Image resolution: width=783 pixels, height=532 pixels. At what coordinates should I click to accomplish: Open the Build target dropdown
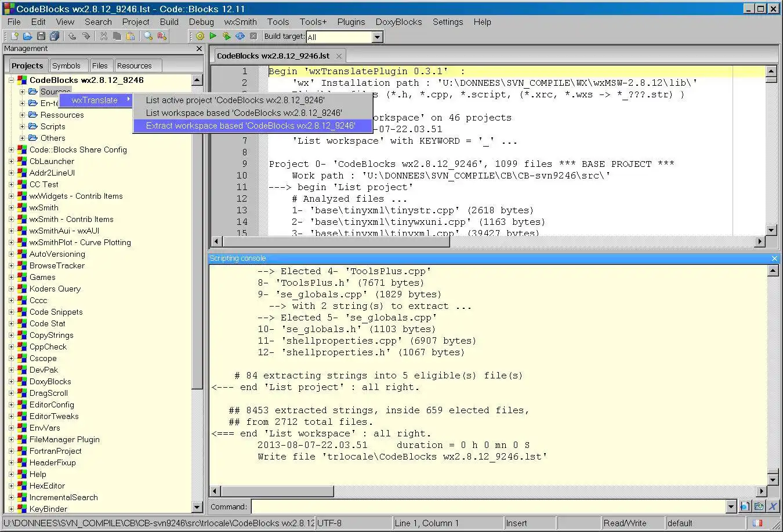[x=377, y=37]
